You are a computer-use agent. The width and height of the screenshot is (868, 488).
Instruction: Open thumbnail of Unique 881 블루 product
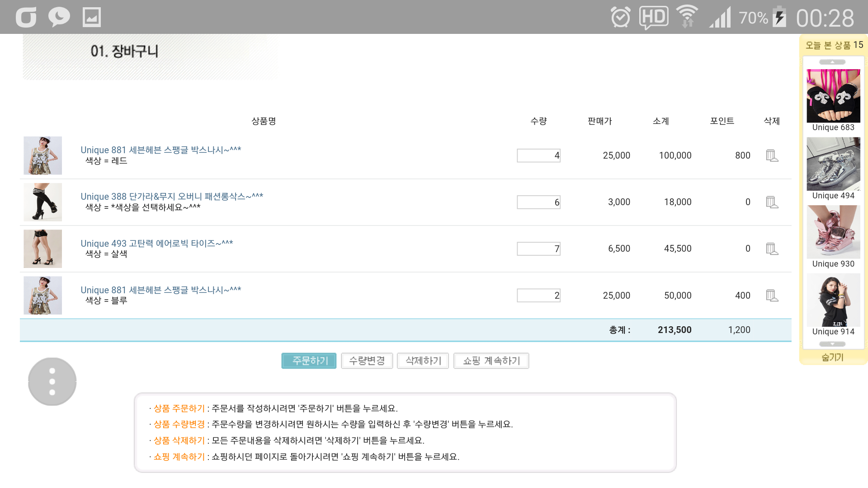click(x=43, y=296)
